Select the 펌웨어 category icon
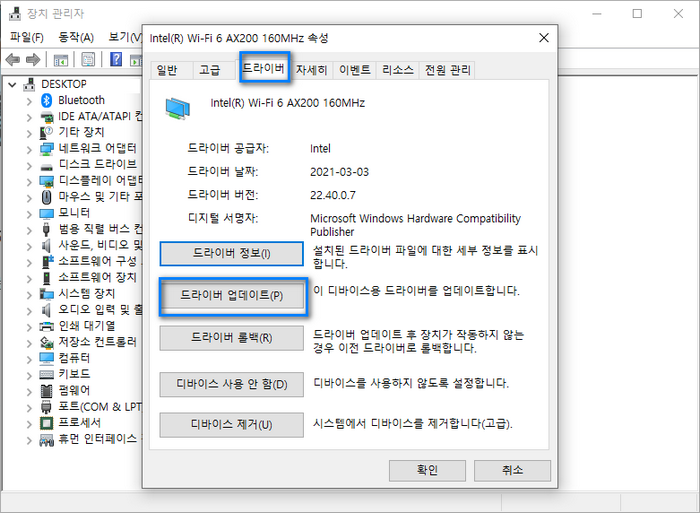 coord(46,391)
